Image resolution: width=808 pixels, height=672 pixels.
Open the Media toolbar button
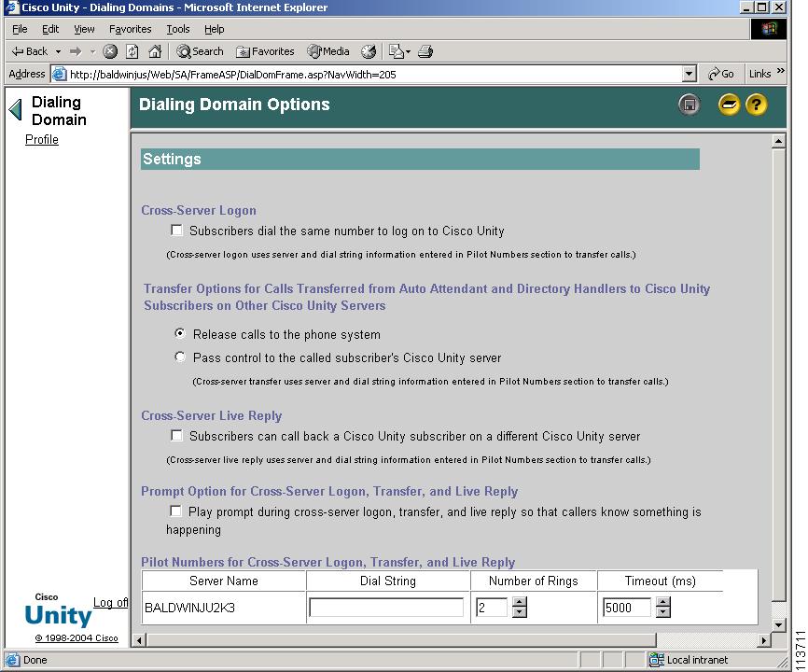328,51
